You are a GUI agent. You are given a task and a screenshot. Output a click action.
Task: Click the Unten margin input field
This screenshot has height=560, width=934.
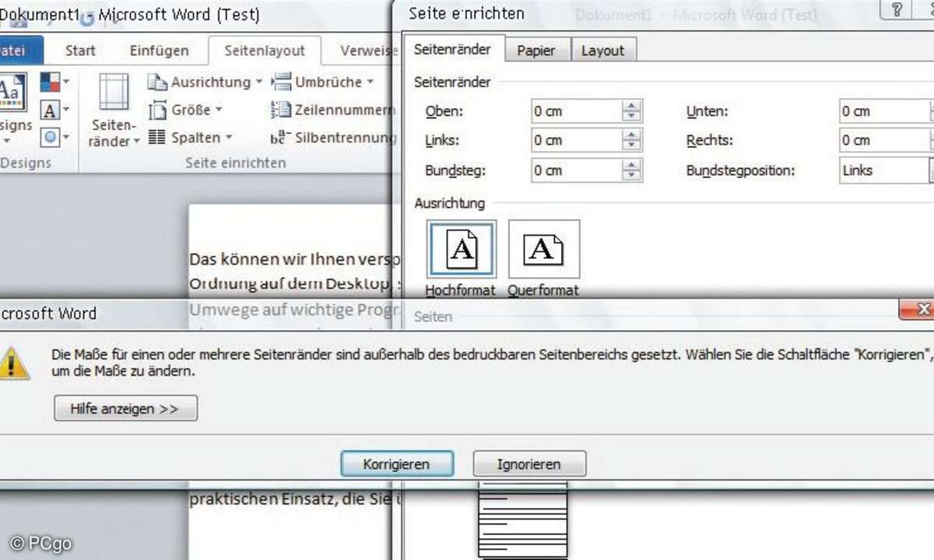click(883, 111)
